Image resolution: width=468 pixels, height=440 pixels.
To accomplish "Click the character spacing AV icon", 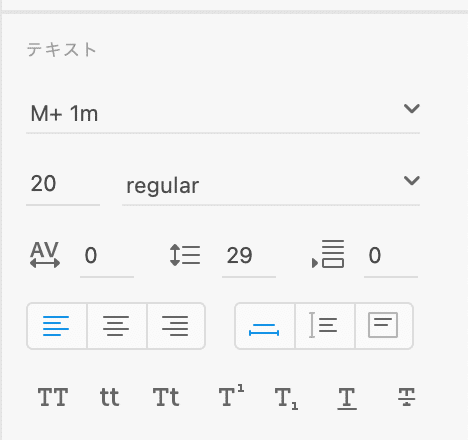I will tap(45, 255).
